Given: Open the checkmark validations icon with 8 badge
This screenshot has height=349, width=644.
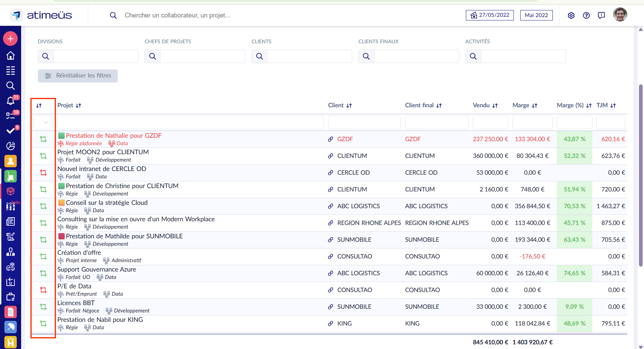Looking at the screenshot, I should (10, 131).
